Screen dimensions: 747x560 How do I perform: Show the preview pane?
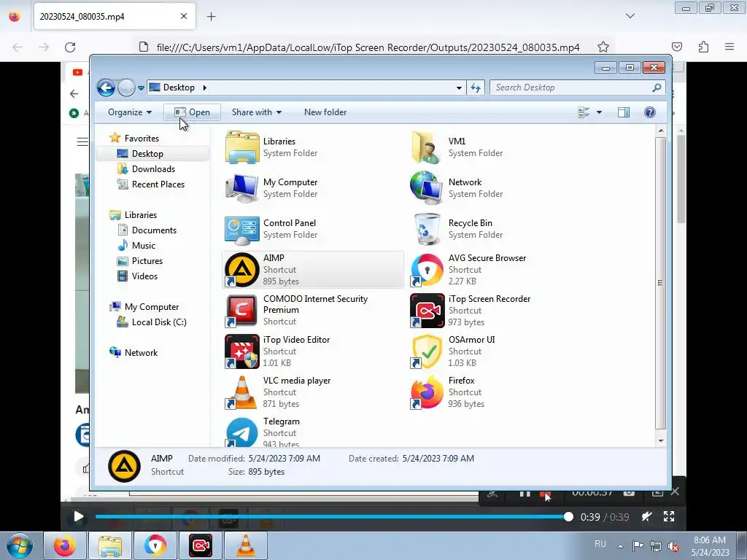(623, 112)
